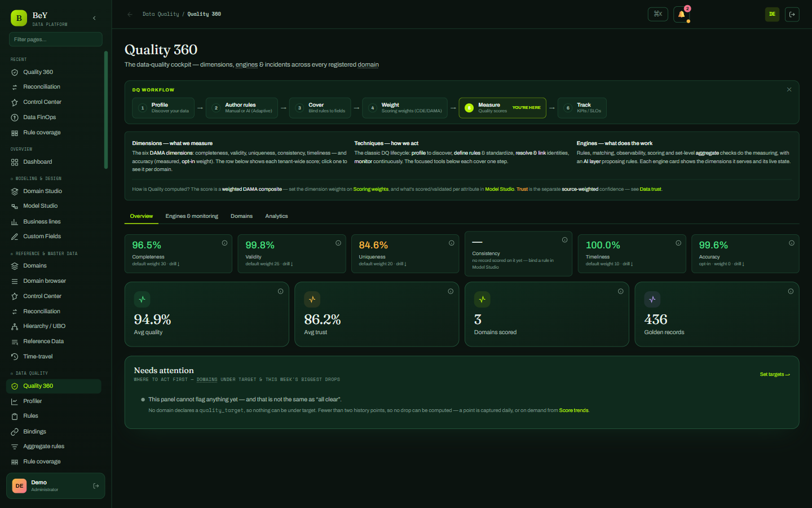Open the notifications bell
This screenshot has width=812, height=508.
click(x=682, y=14)
